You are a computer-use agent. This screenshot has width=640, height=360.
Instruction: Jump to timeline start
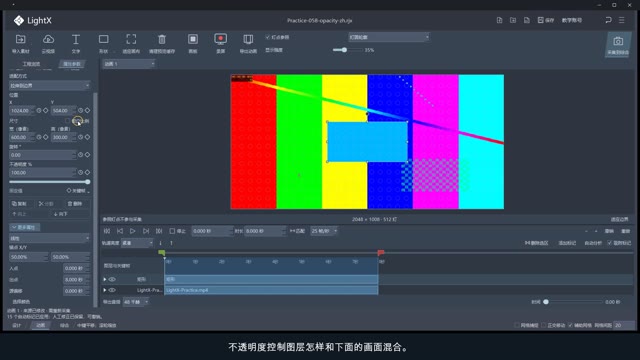click(x=107, y=231)
